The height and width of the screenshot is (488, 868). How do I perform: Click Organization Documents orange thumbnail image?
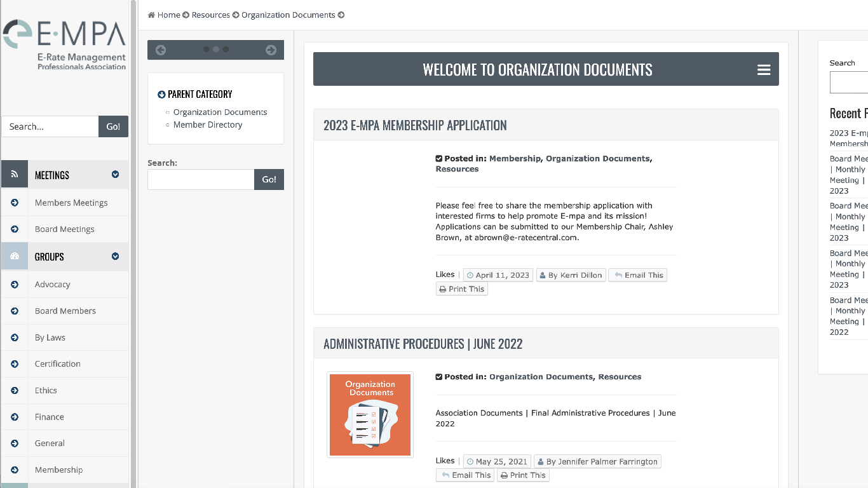(x=370, y=415)
